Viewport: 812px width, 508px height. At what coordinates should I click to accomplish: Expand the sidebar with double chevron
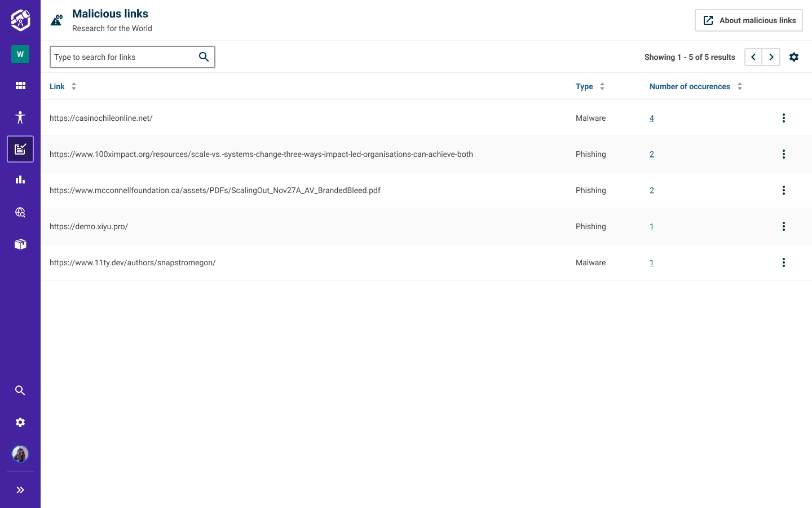(x=20, y=490)
